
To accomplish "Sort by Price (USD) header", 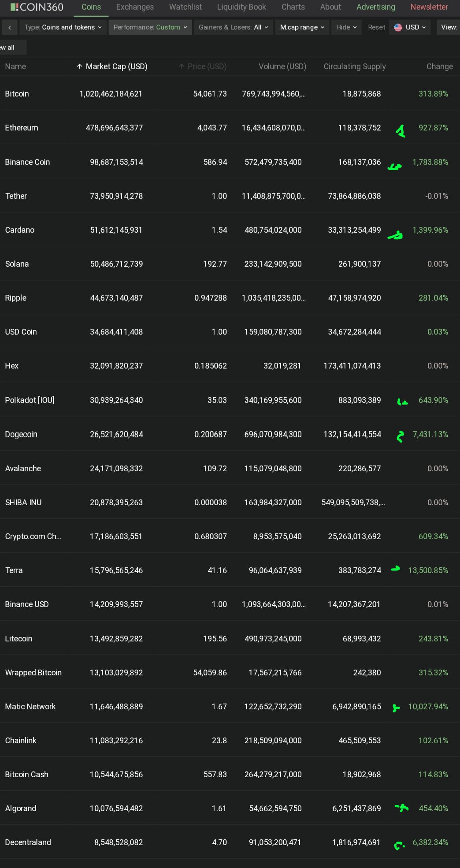I will (x=207, y=67).
